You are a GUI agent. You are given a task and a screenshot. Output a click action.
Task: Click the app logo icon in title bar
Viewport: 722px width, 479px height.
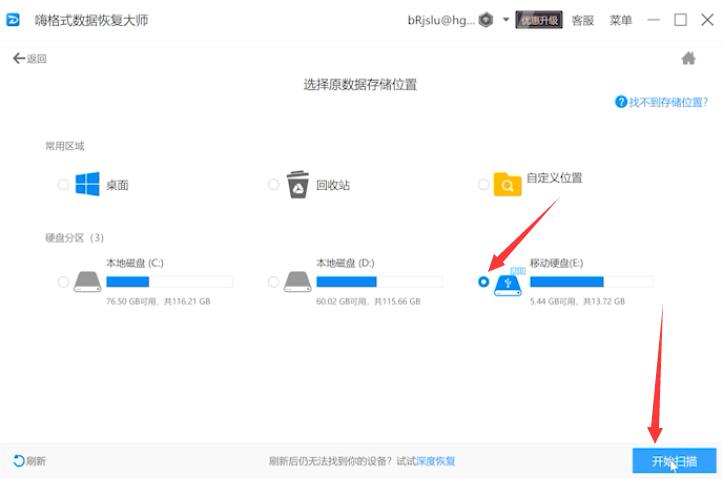click(13, 20)
